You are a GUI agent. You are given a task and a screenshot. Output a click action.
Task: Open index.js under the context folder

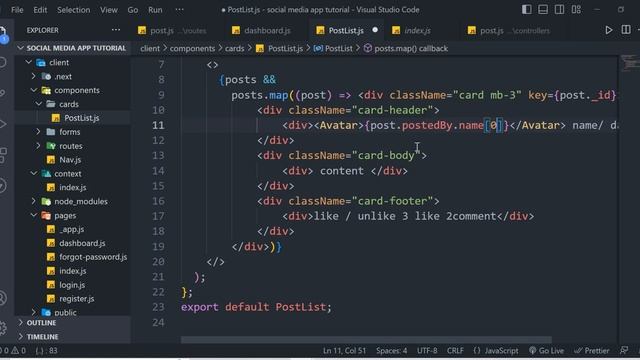point(73,187)
